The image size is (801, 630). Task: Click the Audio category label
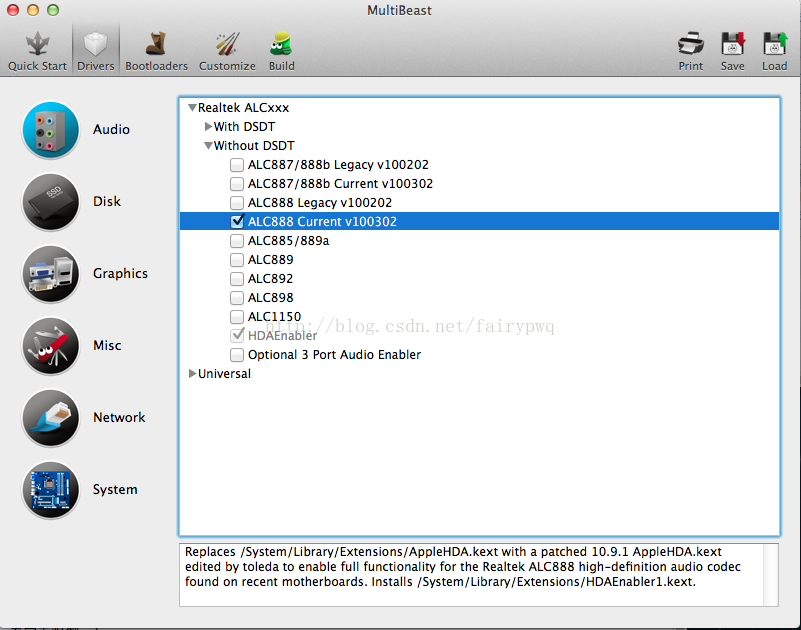point(111,129)
